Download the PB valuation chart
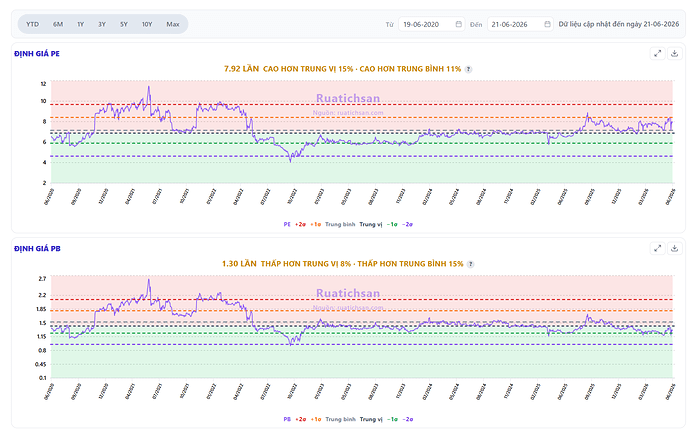This screenshot has height=429, width=690. pyautogui.click(x=674, y=249)
